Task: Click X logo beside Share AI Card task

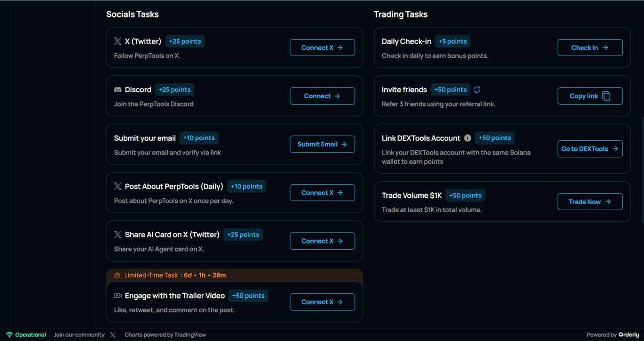Action: click(118, 235)
